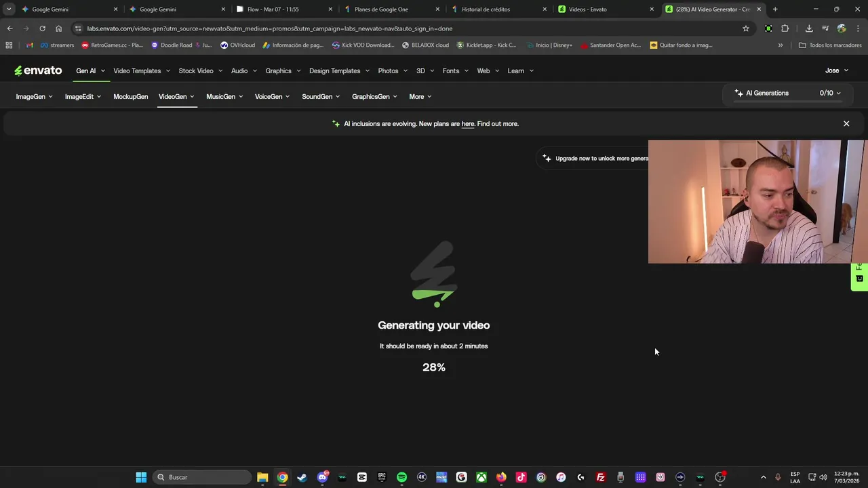Screen dimensions: 868x488
Task: Close the Videos - Envato tab
Action: (652, 9)
